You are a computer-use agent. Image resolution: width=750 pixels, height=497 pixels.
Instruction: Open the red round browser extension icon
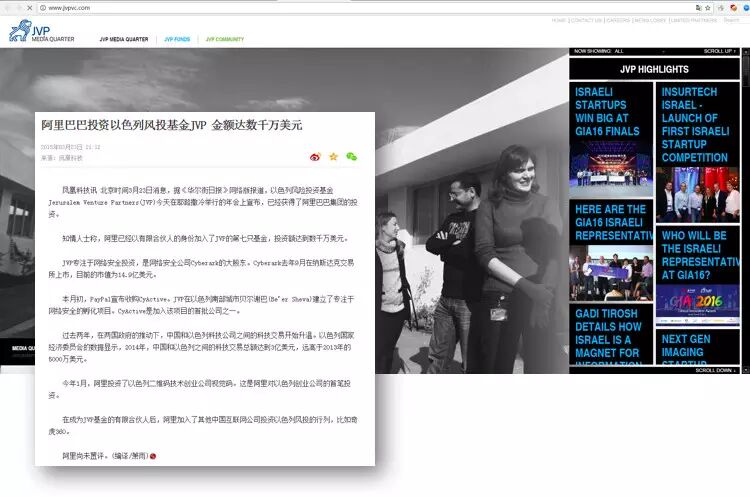coord(733,8)
